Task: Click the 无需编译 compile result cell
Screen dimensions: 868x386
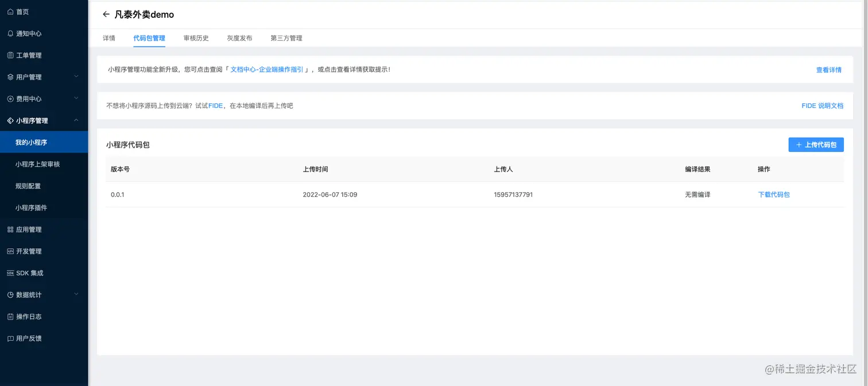Action: [697, 194]
